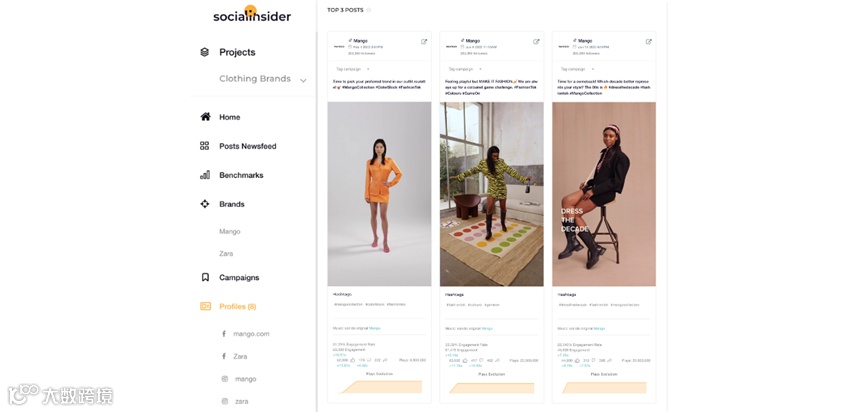Click the Campaigns bookmark icon
This screenshot has height=412, width=865.
click(205, 277)
